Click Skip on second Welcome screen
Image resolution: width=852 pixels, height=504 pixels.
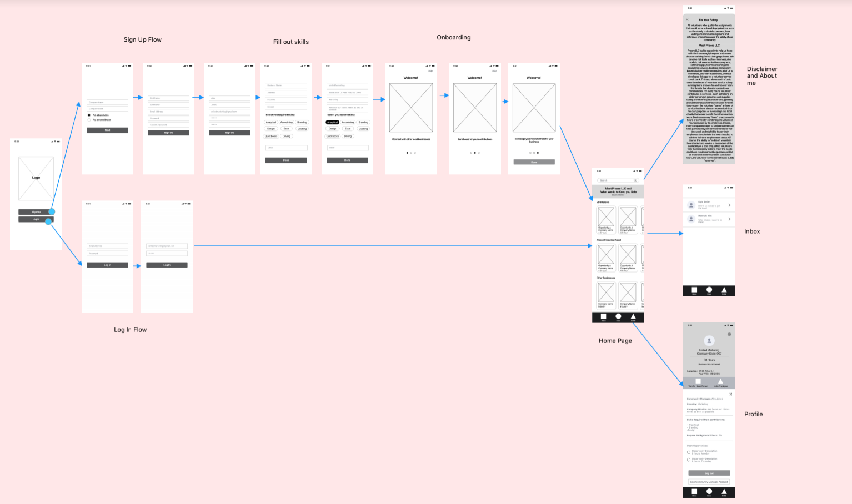[494, 71]
